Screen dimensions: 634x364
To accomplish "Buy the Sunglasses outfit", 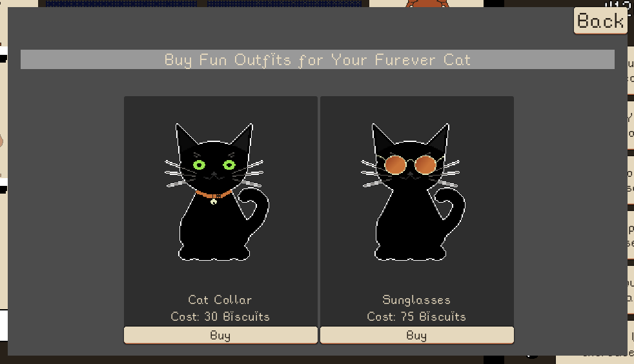I will point(417,336).
